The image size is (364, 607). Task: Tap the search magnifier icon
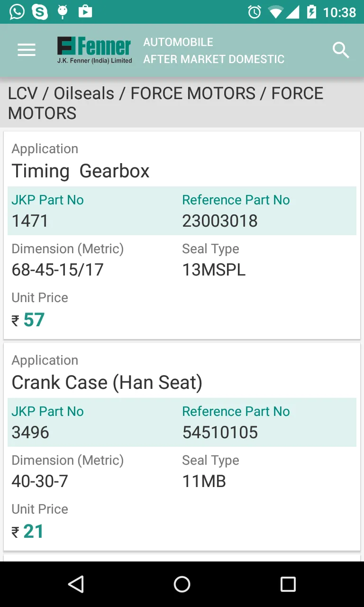tap(340, 50)
